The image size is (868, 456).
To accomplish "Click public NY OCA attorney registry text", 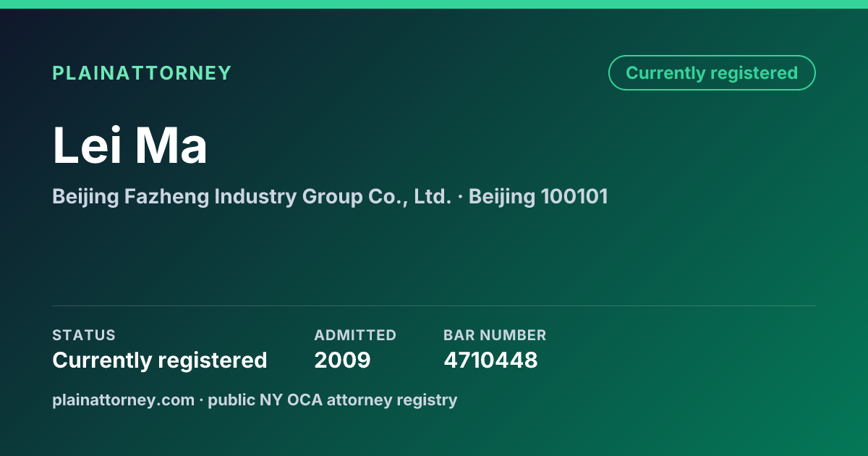I will [333, 400].
